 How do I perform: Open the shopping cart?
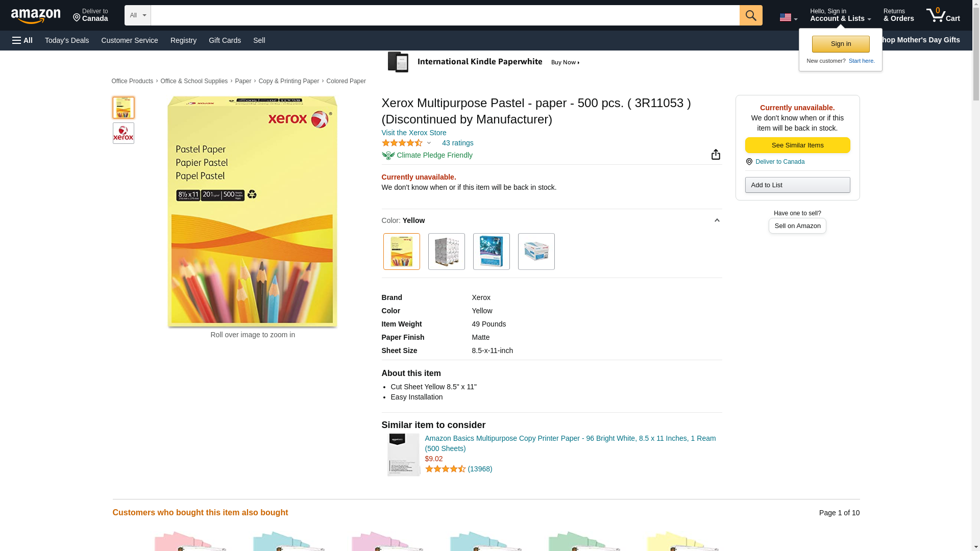coord(943,15)
